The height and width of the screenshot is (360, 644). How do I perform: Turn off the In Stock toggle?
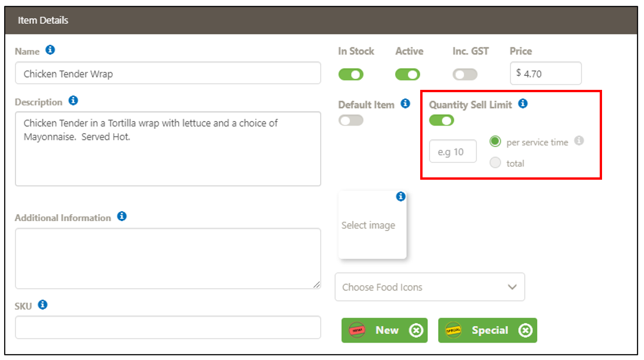(x=350, y=74)
